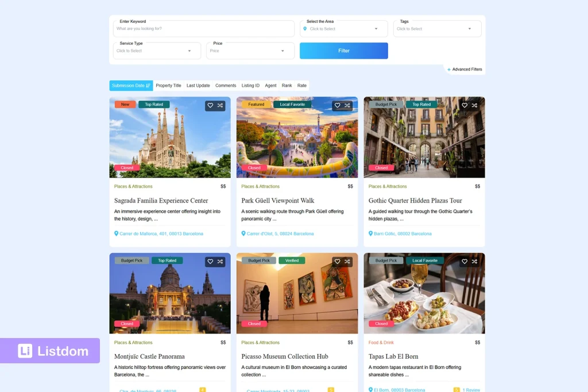Toggle the favorite heart on Sagrada Familia card
The height and width of the screenshot is (392, 588).
click(210, 106)
